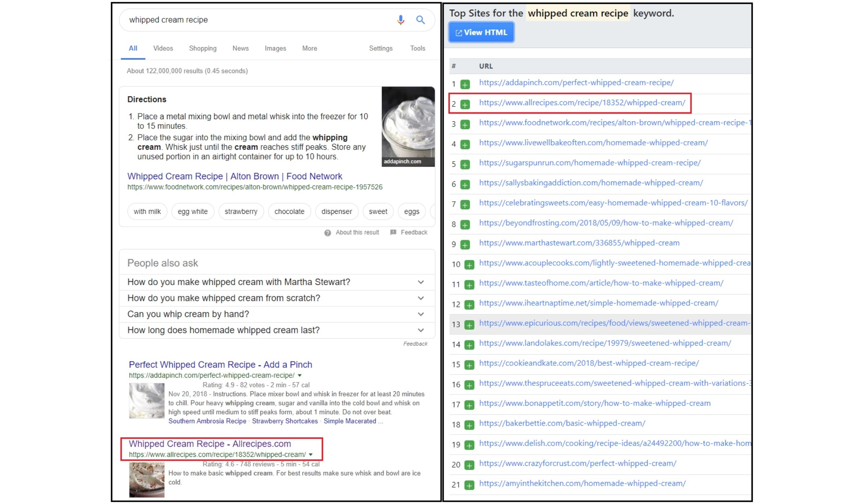
Task: Click the plus icon for thespruceeats row
Action: (469, 385)
